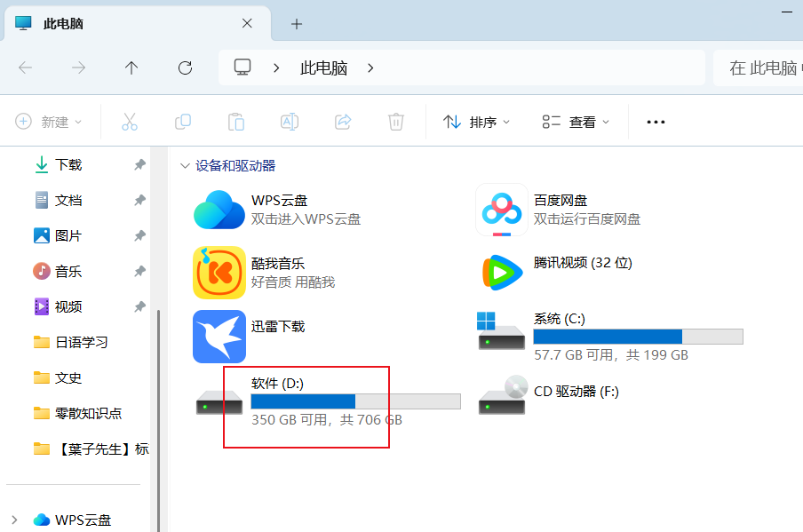Click the text 双击运行百度网盘
Viewport: 803px width, 532px height.
pos(587,219)
